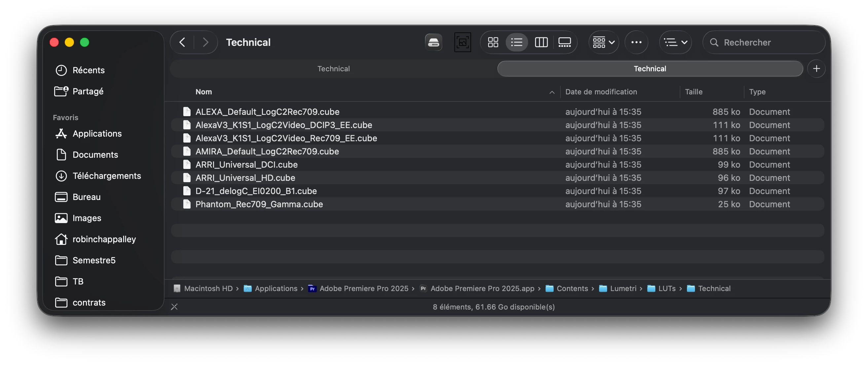
Task: Click the house icon beside robinchappalley
Action: click(61, 239)
